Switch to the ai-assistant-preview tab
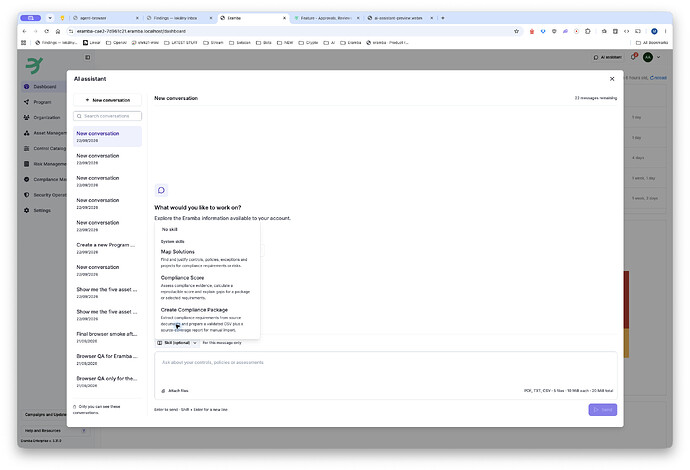This screenshot has width=690, height=470. pyautogui.click(x=399, y=18)
